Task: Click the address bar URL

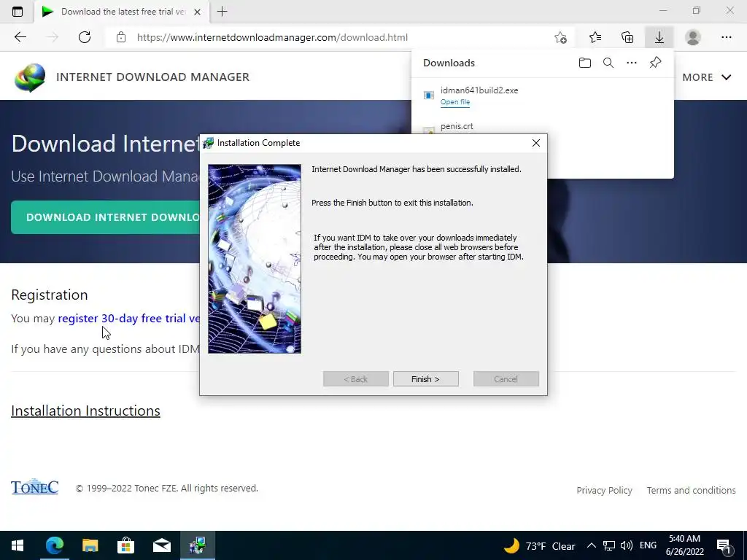Action: [x=272, y=38]
